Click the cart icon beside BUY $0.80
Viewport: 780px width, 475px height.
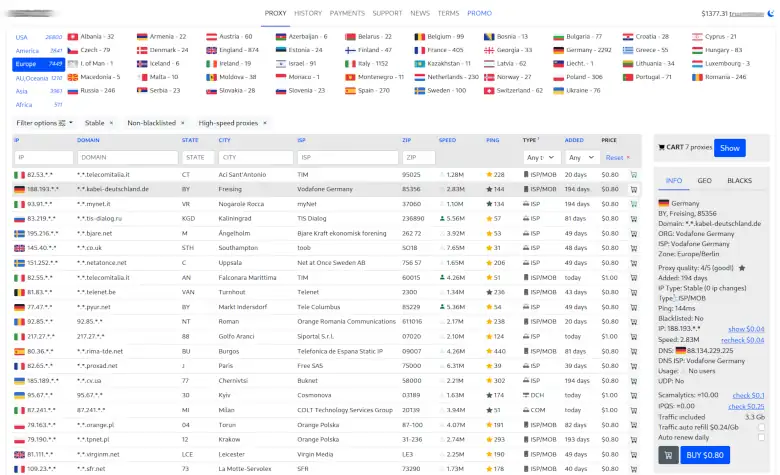666,454
